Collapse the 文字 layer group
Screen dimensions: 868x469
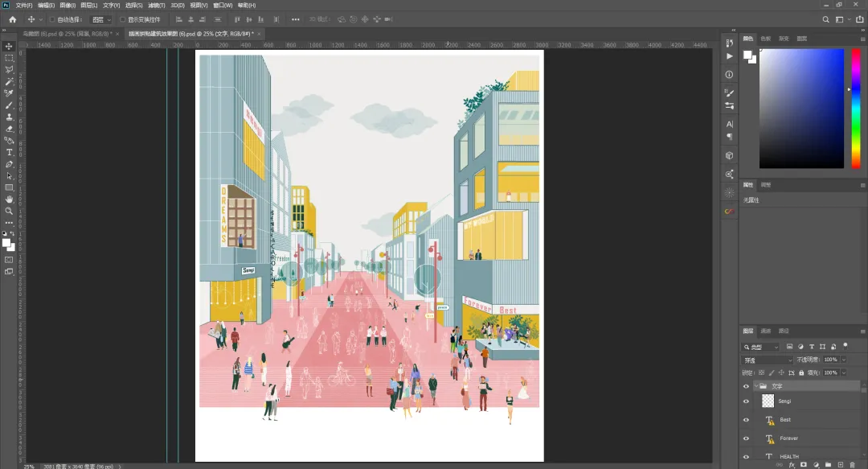coord(756,386)
